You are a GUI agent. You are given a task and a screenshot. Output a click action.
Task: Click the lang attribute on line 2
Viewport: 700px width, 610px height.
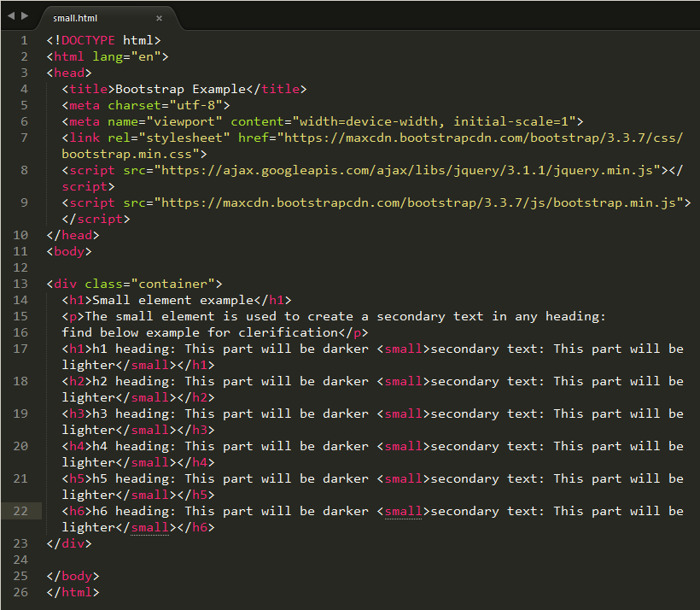tap(108, 56)
